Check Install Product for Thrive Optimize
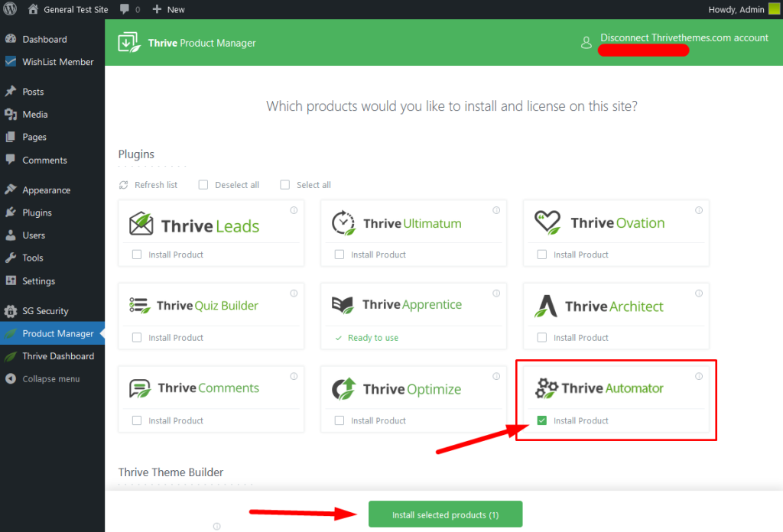This screenshot has height=532, width=783. pos(340,420)
